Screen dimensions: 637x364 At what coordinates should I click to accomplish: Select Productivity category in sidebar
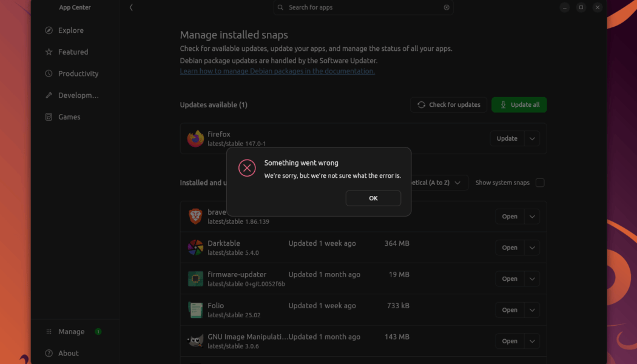[78, 73]
